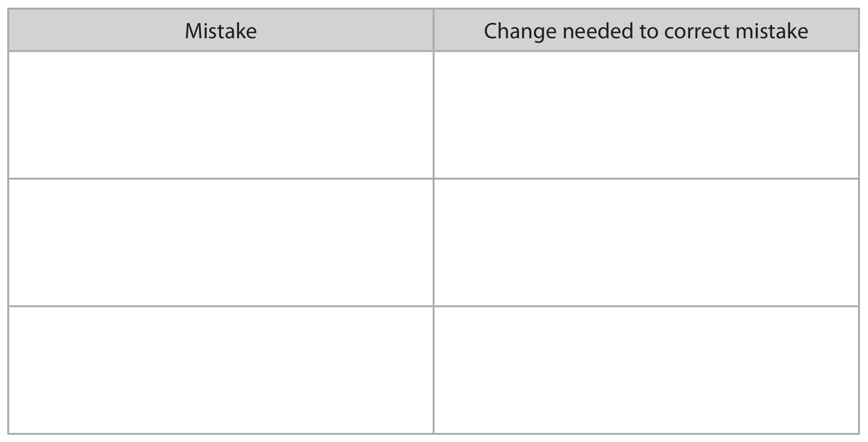Screen dimensions: 868x442
Task: Click the table's left outer border
Action: pos(8,221)
